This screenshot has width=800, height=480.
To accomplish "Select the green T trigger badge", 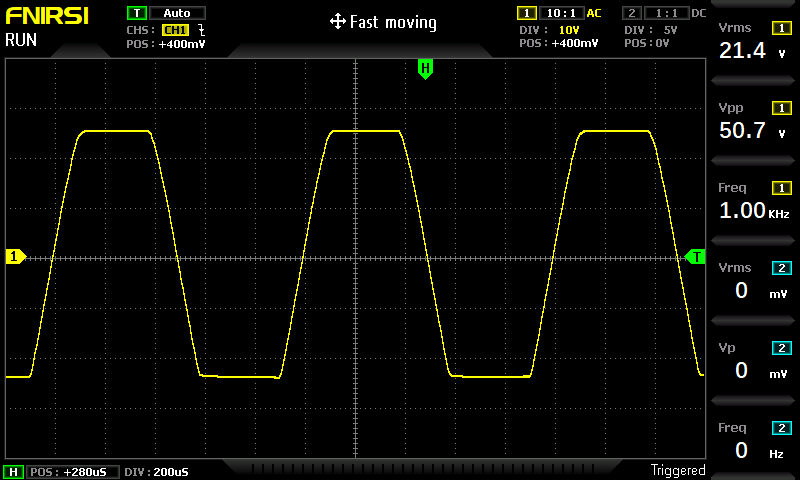I will pyautogui.click(x=136, y=13).
